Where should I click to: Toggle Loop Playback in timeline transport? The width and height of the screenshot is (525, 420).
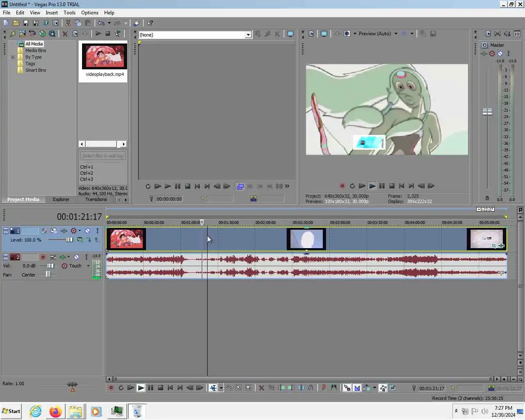point(121,388)
